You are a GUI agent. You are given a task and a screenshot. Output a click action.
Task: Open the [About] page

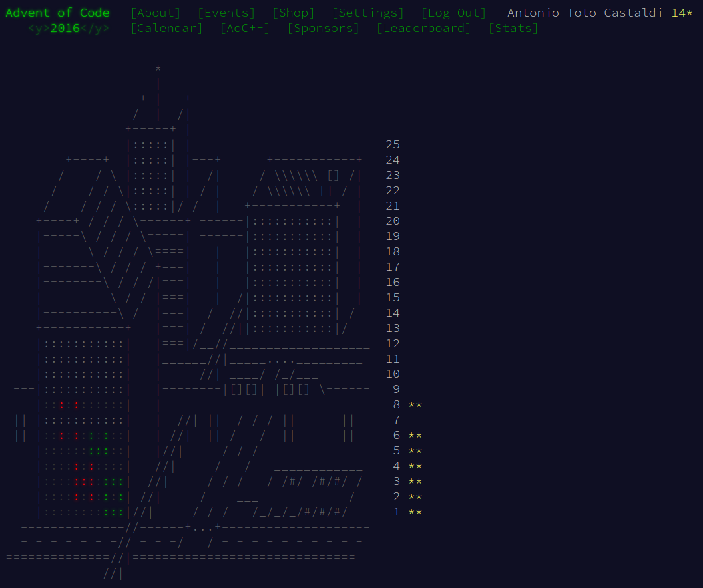pyautogui.click(x=156, y=13)
